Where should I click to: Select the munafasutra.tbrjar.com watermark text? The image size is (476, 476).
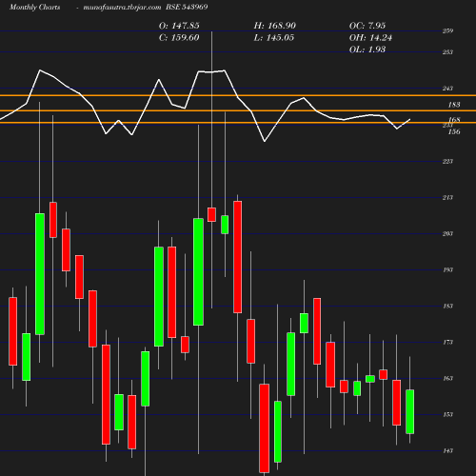pos(122,7)
